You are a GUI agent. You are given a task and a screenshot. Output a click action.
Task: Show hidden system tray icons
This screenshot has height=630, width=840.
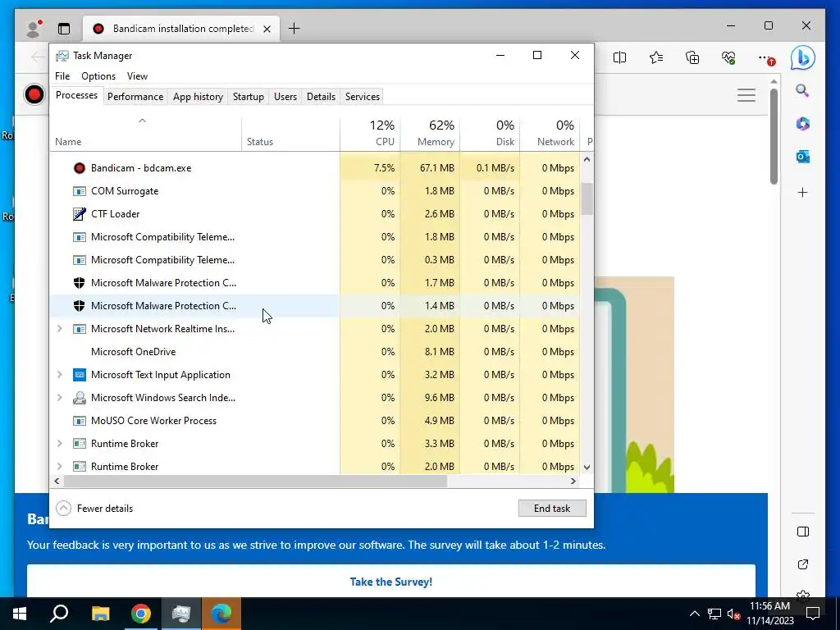[x=694, y=614]
